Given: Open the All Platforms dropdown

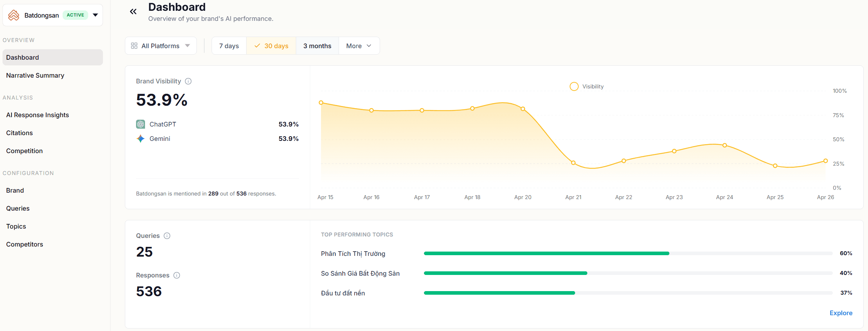Looking at the screenshot, I should click(x=161, y=46).
